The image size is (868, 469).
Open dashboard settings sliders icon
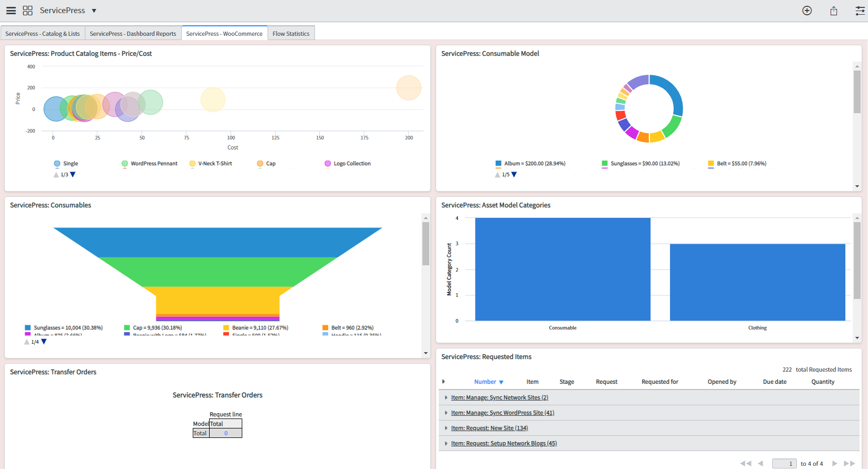tap(860, 11)
